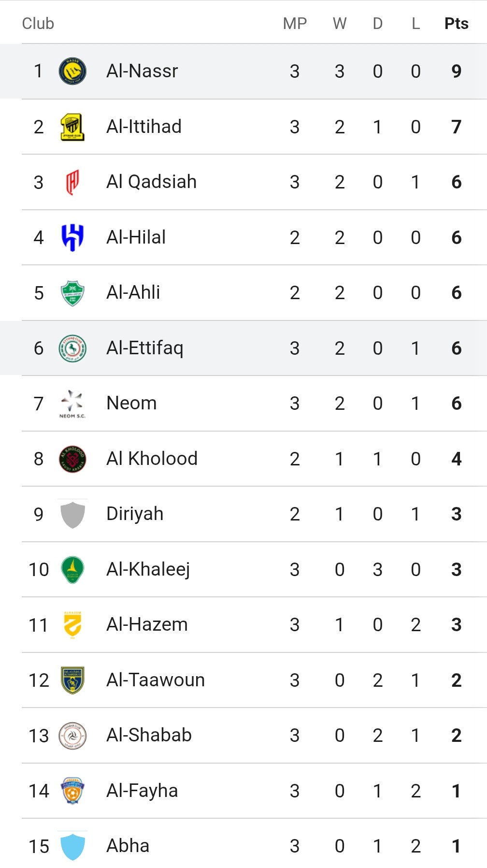Select the Al-Nassr team name
This screenshot has height=868, width=487.
click(x=142, y=71)
